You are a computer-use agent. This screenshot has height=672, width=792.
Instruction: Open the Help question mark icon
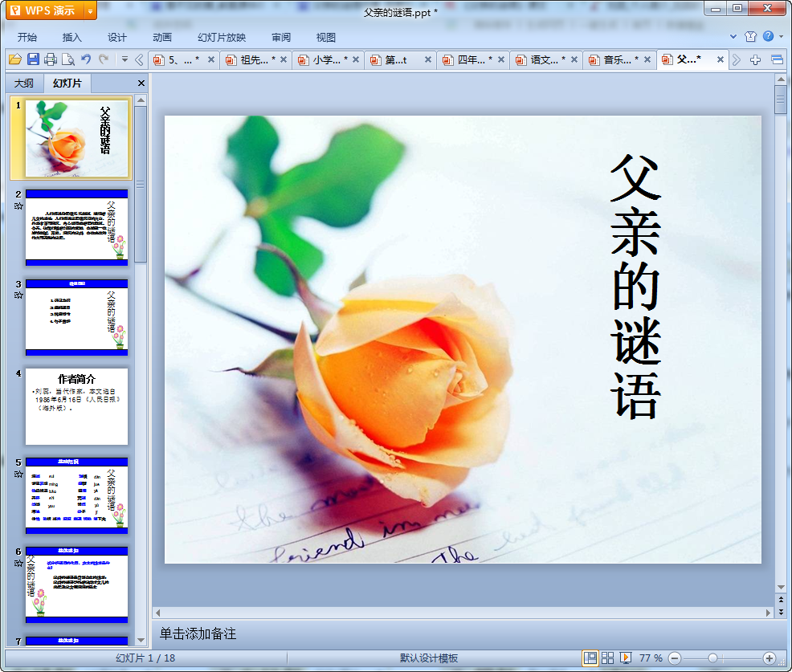[768, 37]
